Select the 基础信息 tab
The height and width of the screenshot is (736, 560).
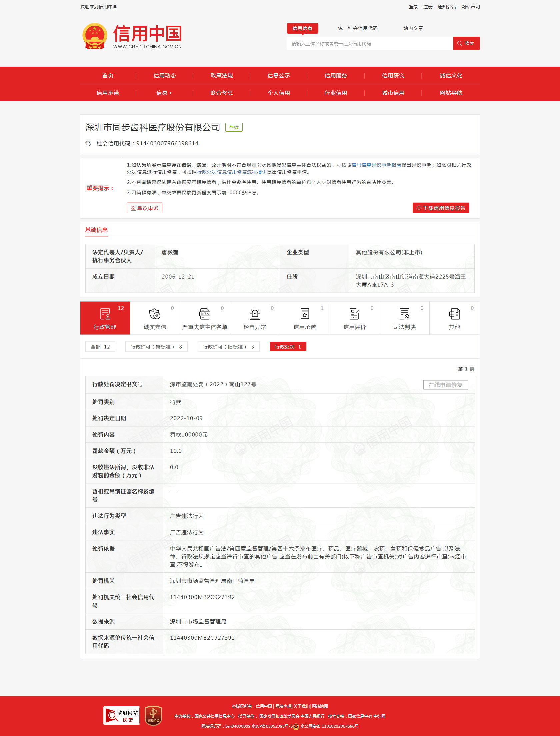(x=96, y=230)
